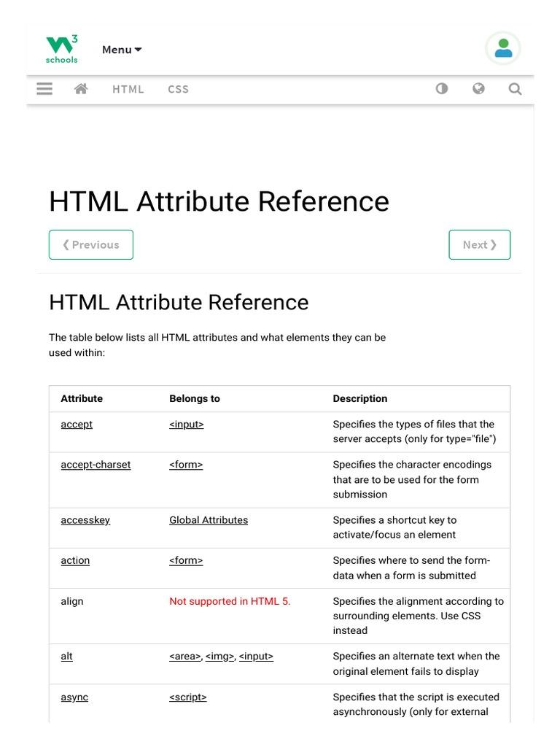Open the accept-charset attribute link
Screen dimensions: 560x747
[96, 465]
